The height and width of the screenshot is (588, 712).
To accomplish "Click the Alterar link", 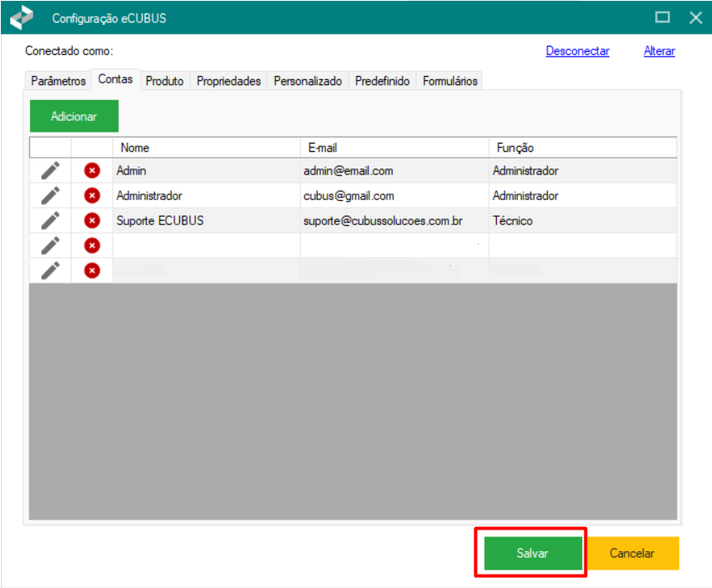I will point(659,51).
